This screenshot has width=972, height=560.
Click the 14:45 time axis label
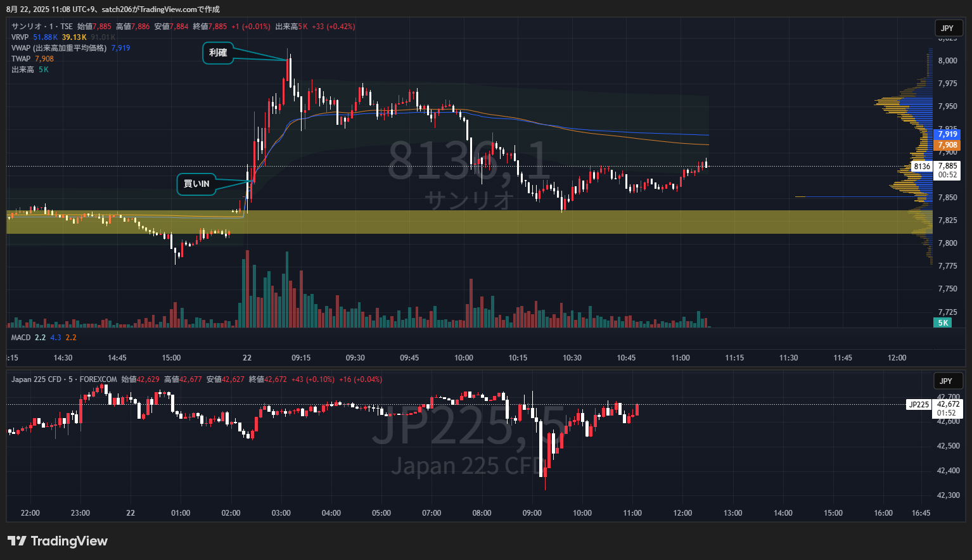(117, 358)
